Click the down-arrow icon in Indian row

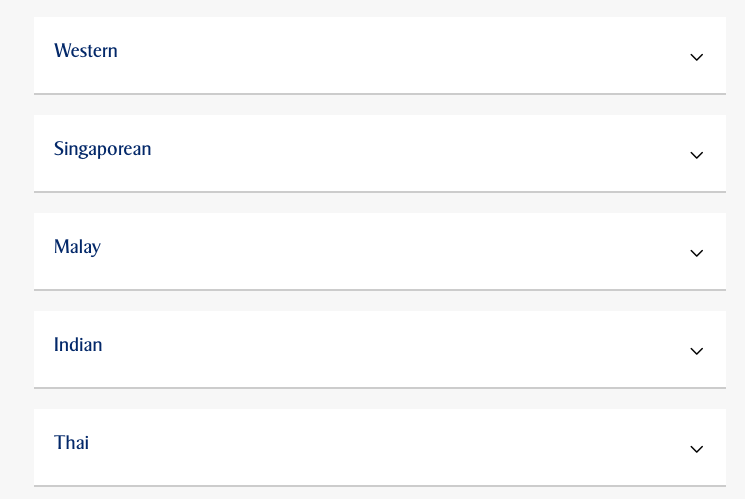pos(697,351)
